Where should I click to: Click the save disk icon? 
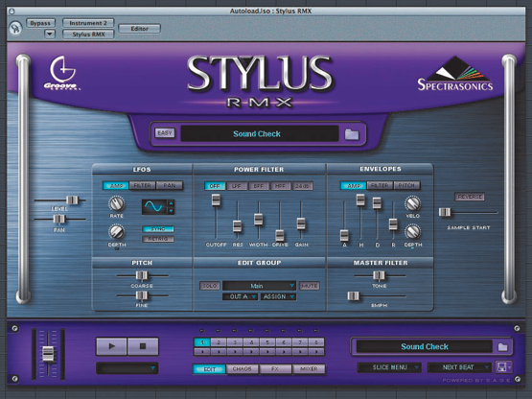tap(501, 367)
